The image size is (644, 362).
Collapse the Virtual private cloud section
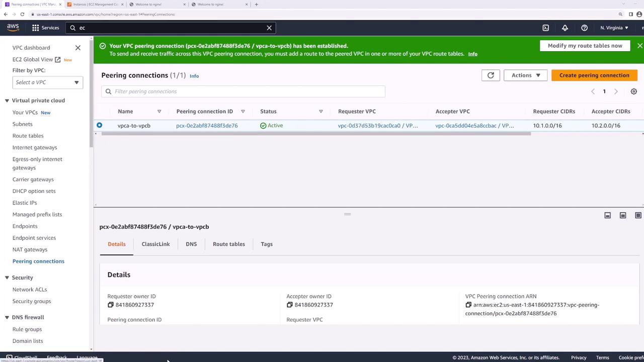pyautogui.click(x=7, y=101)
